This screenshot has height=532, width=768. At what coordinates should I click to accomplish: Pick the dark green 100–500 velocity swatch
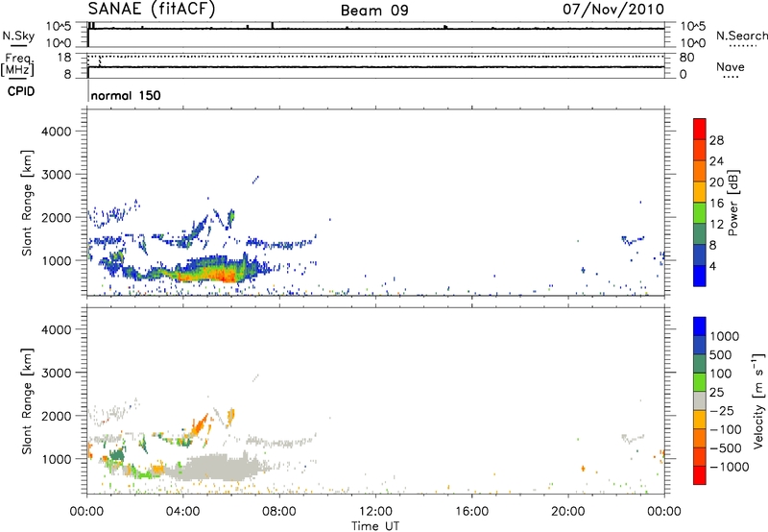700,364
